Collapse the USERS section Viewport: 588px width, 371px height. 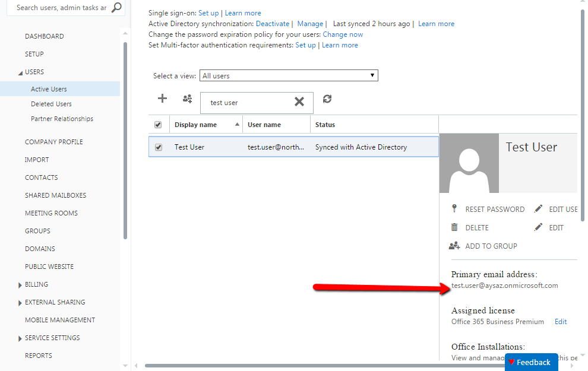(34, 72)
